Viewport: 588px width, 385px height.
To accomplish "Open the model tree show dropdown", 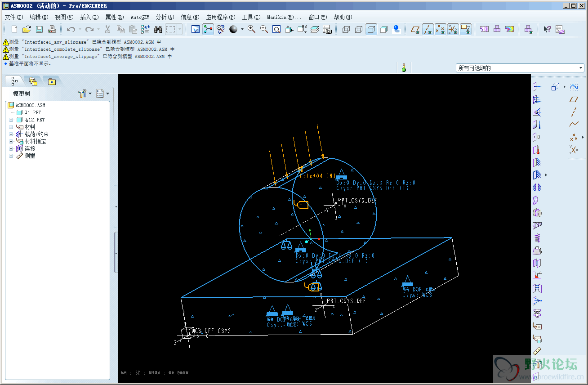I will click(103, 94).
